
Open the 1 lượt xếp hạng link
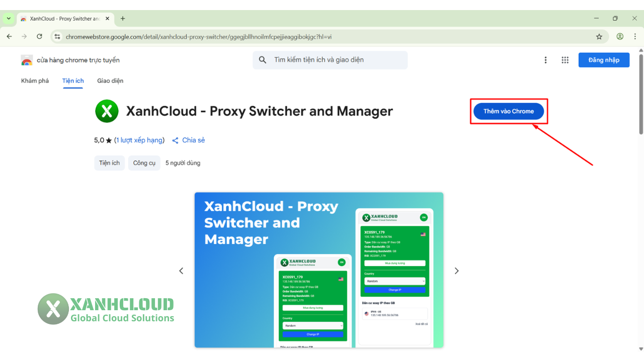click(139, 140)
